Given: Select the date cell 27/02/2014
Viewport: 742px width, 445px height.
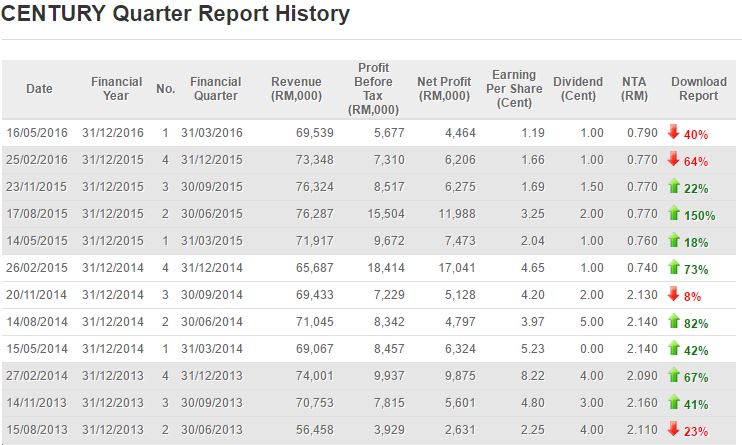Looking at the screenshot, I should pyautogui.click(x=37, y=375).
